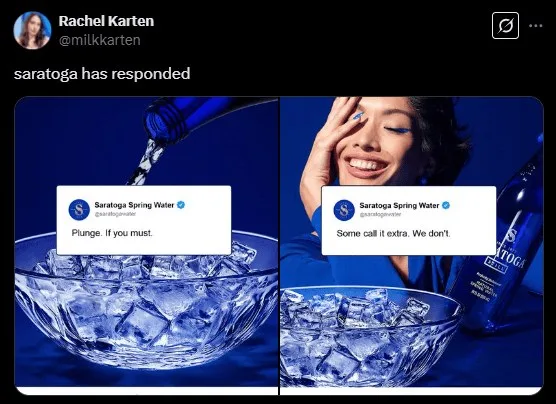Image resolution: width=556 pixels, height=404 pixels.
Task: Open the @milkkarten handle link
Action: pos(100,40)
